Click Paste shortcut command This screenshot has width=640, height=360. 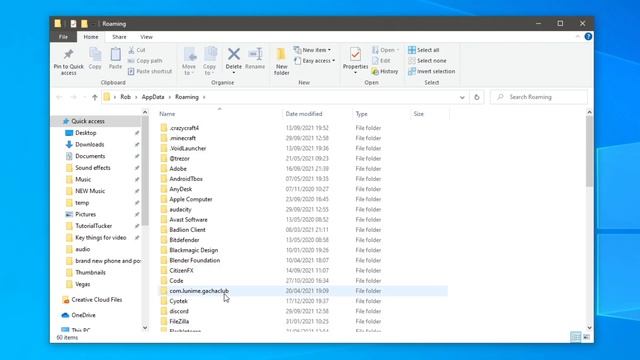[150, 71]
